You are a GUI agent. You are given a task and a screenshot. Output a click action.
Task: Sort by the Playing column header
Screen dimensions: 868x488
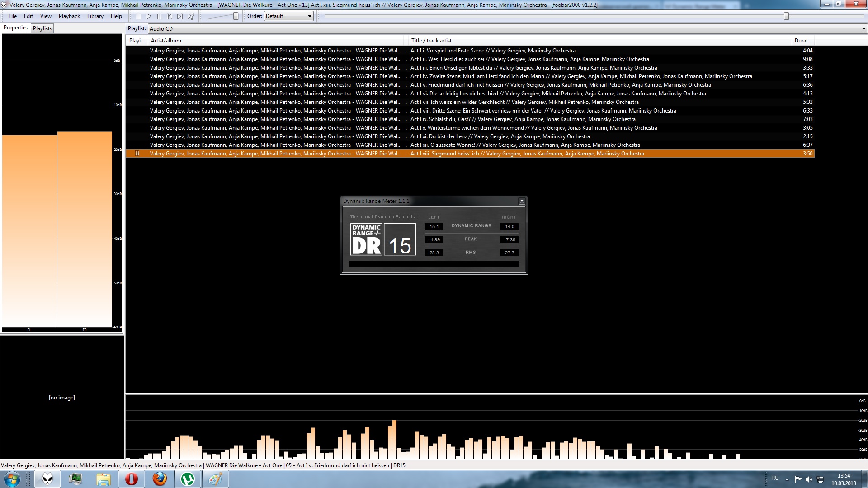pos(137,41)
